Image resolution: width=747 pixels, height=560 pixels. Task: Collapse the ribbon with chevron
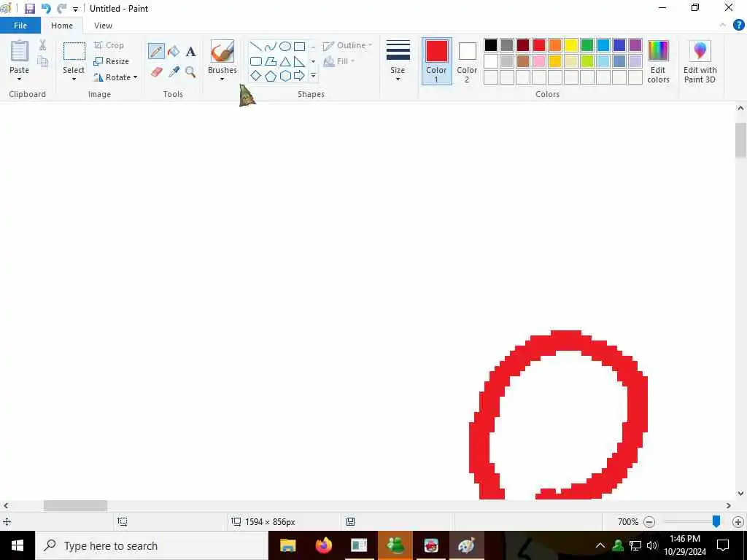(723, 25)
